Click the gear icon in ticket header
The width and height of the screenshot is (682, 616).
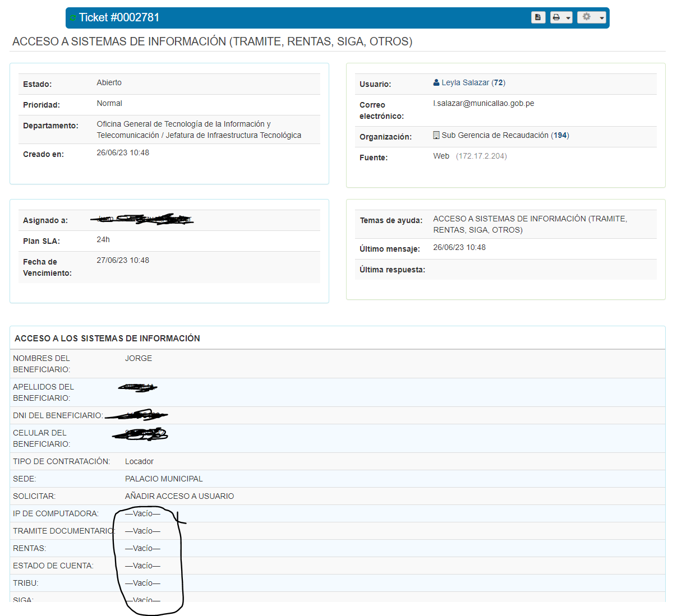(587, 17)
